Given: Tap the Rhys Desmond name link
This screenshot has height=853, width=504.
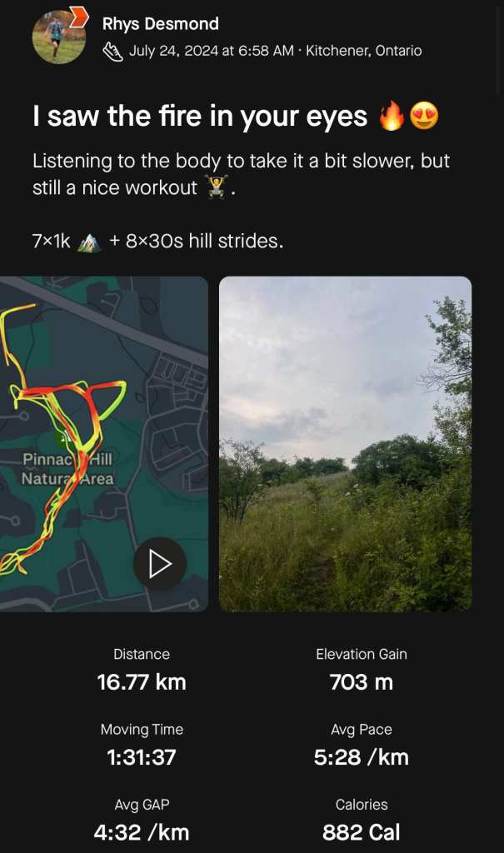Looking at the screenshot, I should 161,24.
